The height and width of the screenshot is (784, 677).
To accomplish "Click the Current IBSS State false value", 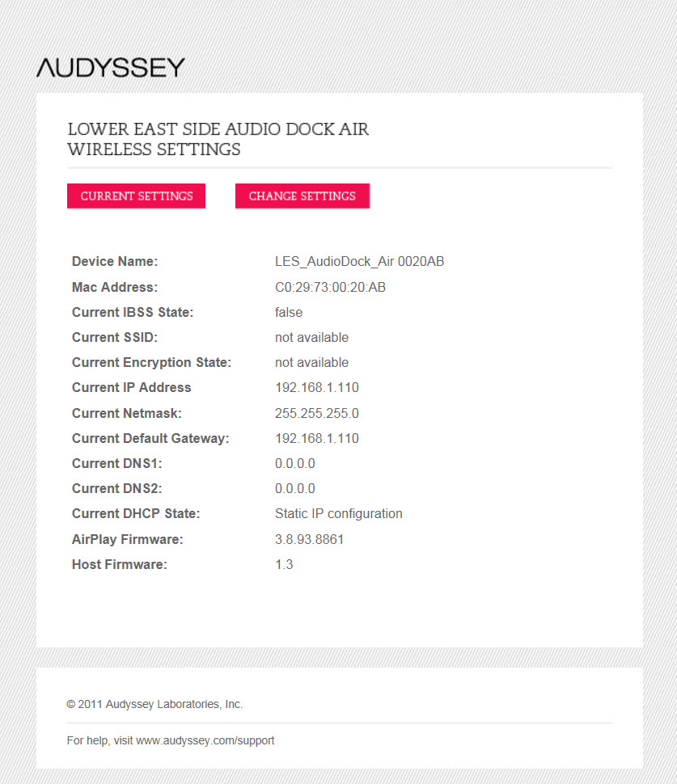I will coord(289,313).
